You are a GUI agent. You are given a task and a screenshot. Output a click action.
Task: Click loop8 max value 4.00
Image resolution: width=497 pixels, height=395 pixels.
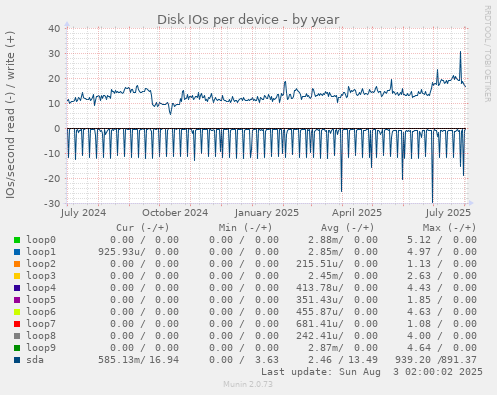point(419,336)
